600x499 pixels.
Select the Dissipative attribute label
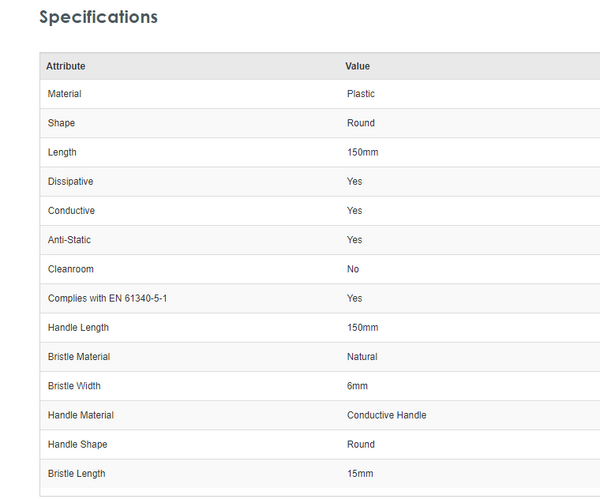click(x=71, y=181)
